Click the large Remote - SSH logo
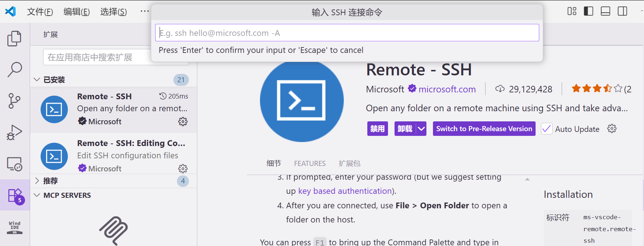The width and height of the screenshot is (644, 246). coord(302,100)
